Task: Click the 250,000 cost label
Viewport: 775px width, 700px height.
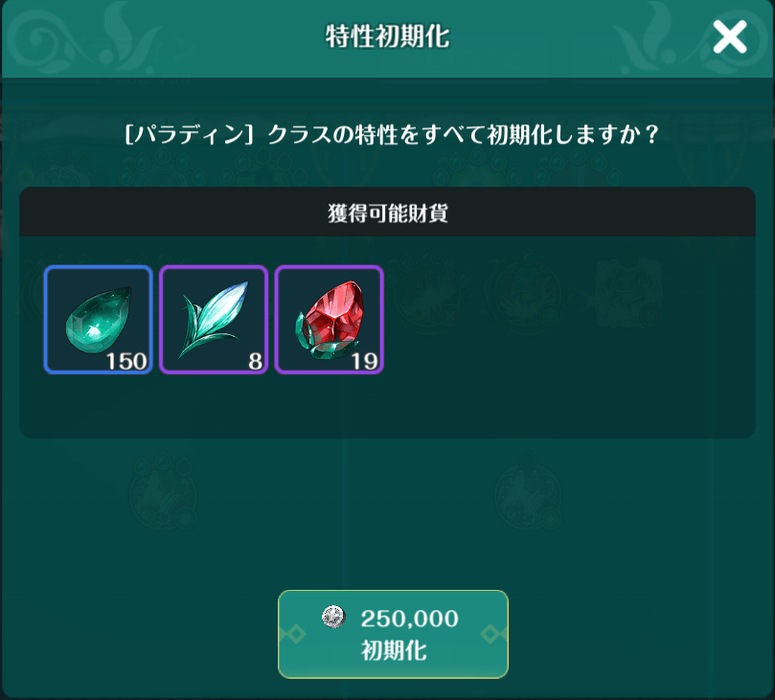Action: (x=409, y=619)
